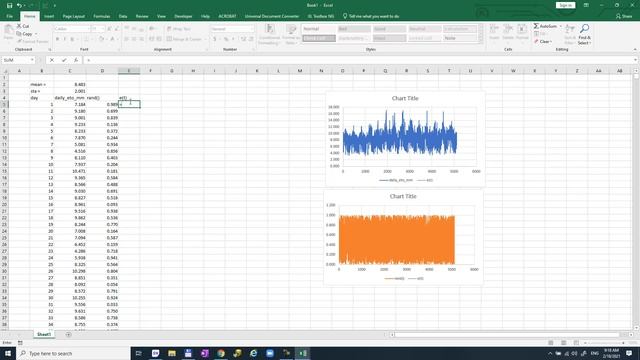
Task: Click the zoom slider in status bar
Action: 605,343
